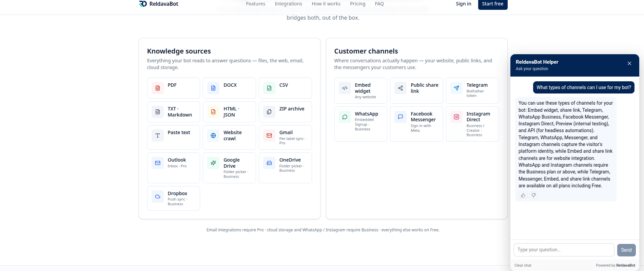Click the Send button in chat
Screen dimensions: 644x271
coord(626,250)
